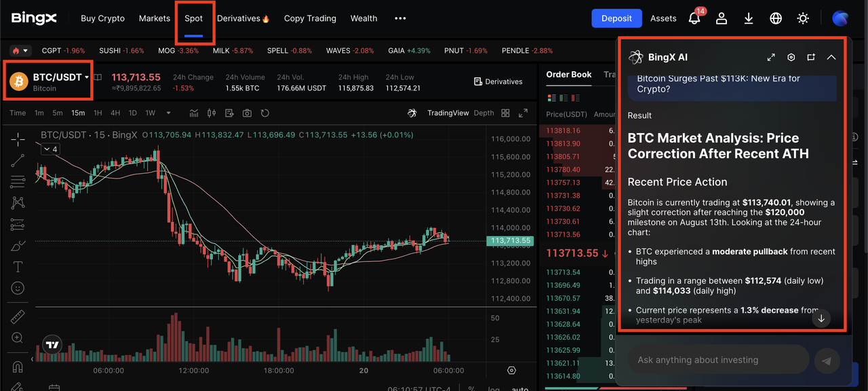868x391 pixels.
Task: Select the 1D timeframe
Action: coord(133,113)
